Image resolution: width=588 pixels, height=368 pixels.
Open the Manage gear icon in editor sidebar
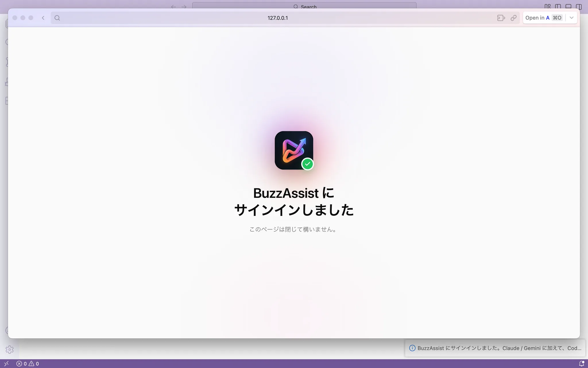click(x=9, y=350)
